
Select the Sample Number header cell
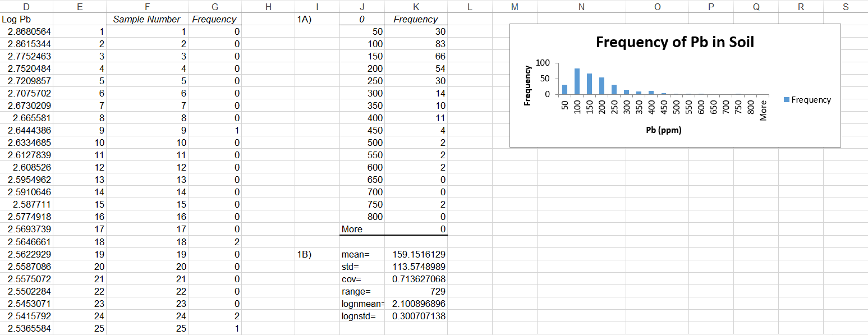(147, 19)
